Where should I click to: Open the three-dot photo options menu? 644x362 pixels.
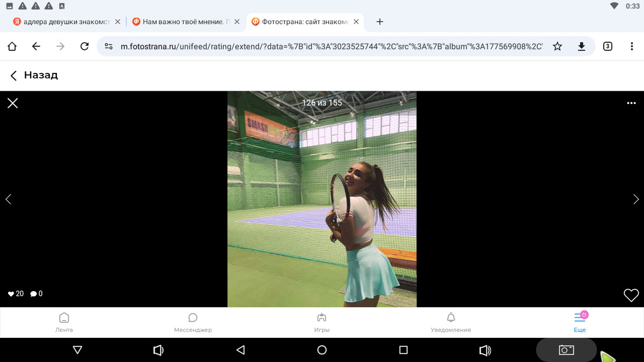point(631,103)
